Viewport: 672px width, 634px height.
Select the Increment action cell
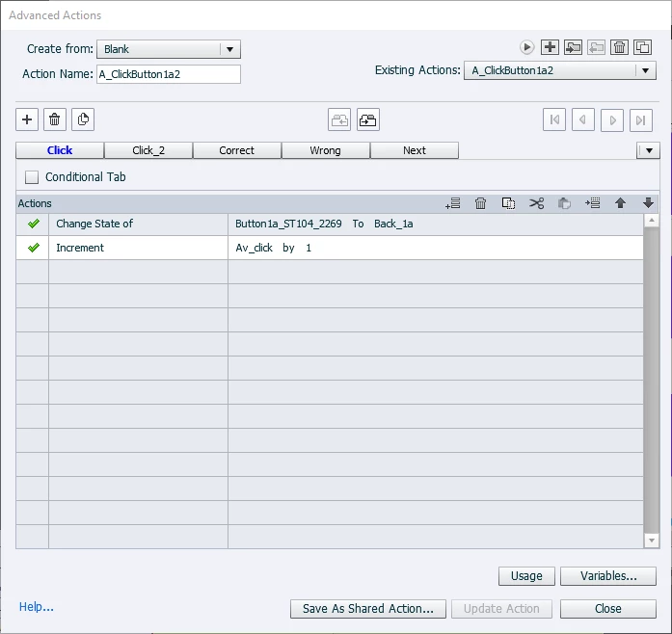coord(138,248)
